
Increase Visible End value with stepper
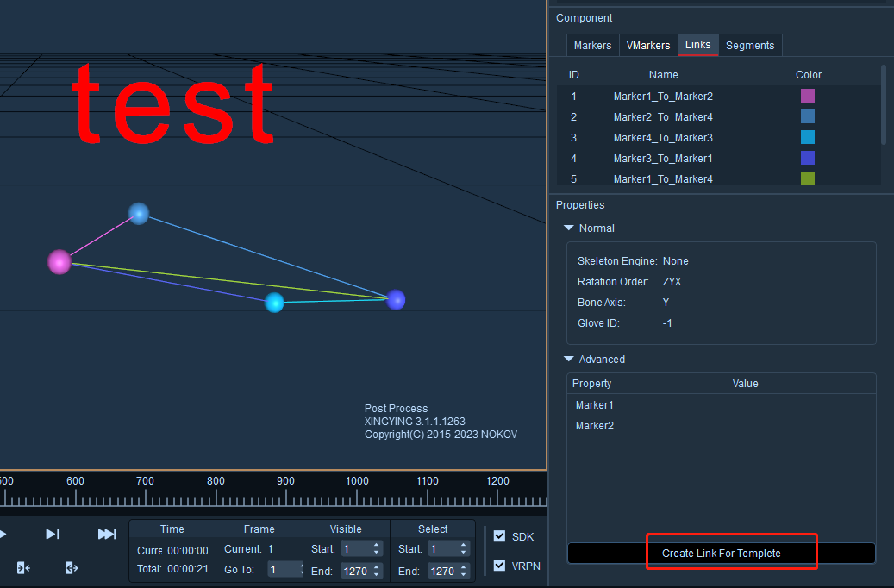coord(376,567)
